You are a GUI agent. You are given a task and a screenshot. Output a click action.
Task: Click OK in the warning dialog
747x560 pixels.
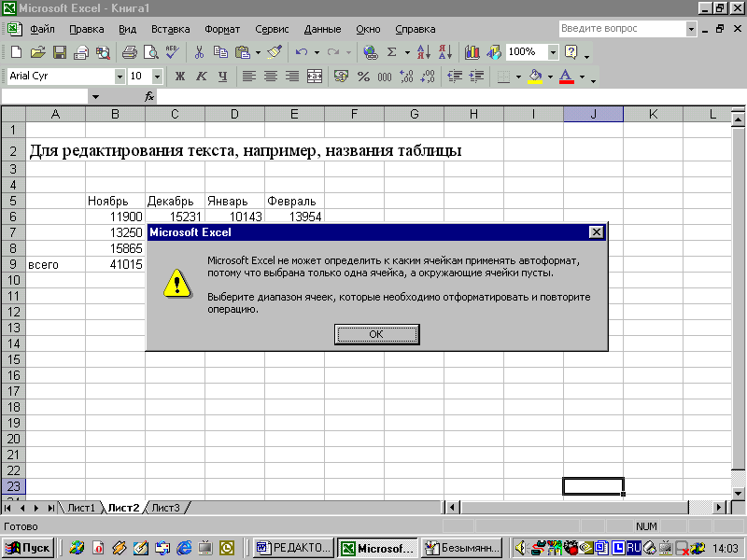pos(376,334)
